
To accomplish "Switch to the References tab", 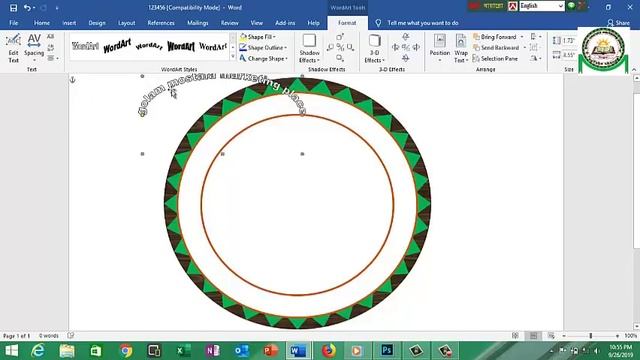I will click(161, 23).
